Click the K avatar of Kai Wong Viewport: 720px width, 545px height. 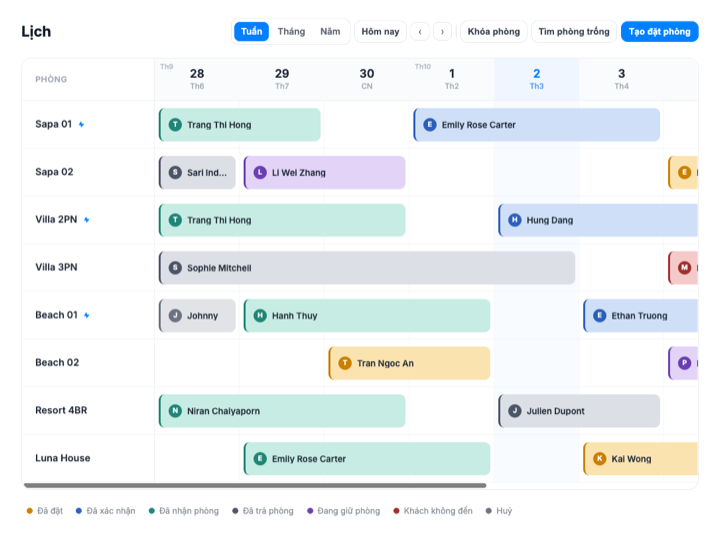coord(600,459)
